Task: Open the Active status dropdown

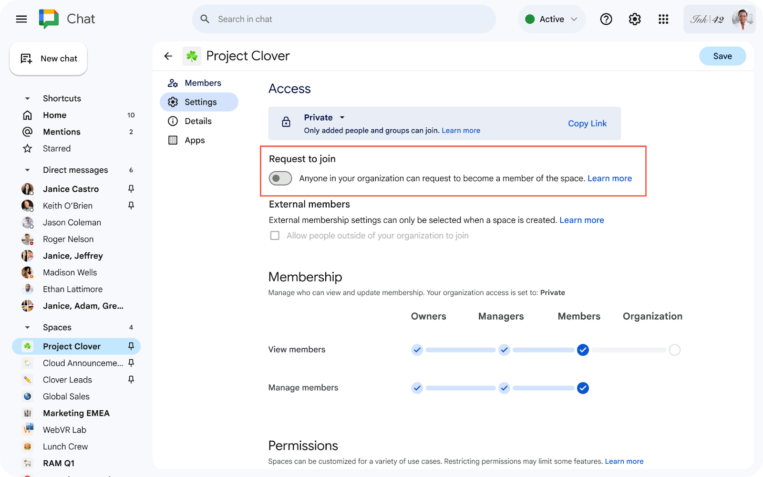Action: [x=551, y=19]
